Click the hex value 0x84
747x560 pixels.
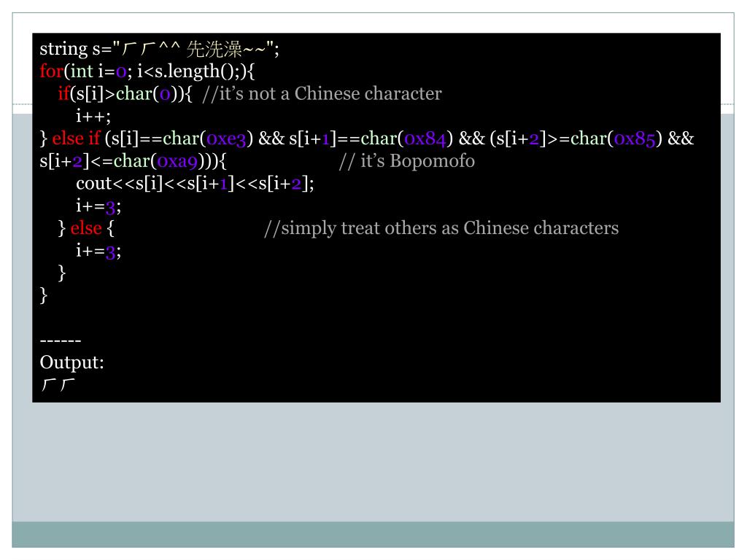(425, 139)
